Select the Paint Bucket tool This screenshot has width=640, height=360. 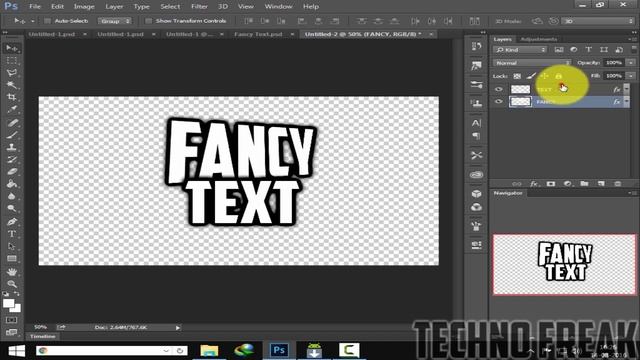12,184
